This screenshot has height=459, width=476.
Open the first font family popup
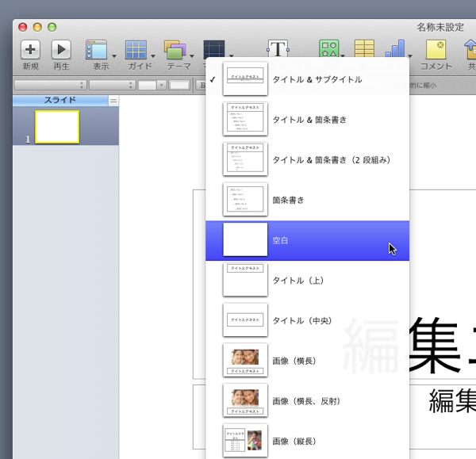(51, 86)
